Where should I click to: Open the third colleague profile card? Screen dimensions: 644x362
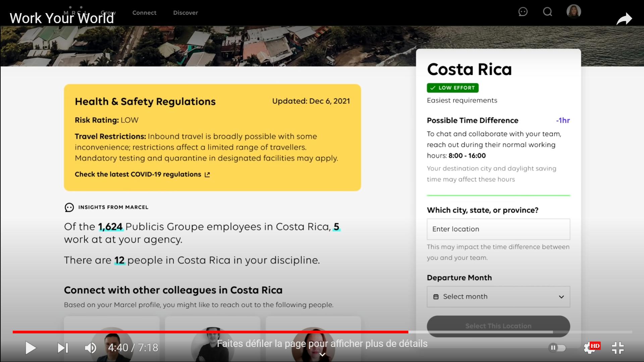[313, 339]
